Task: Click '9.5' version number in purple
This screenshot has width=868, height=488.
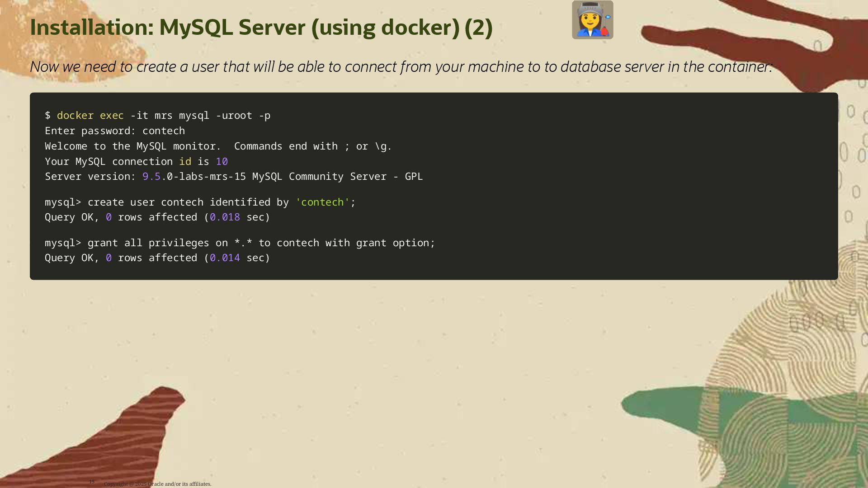Action: point(151,177)
